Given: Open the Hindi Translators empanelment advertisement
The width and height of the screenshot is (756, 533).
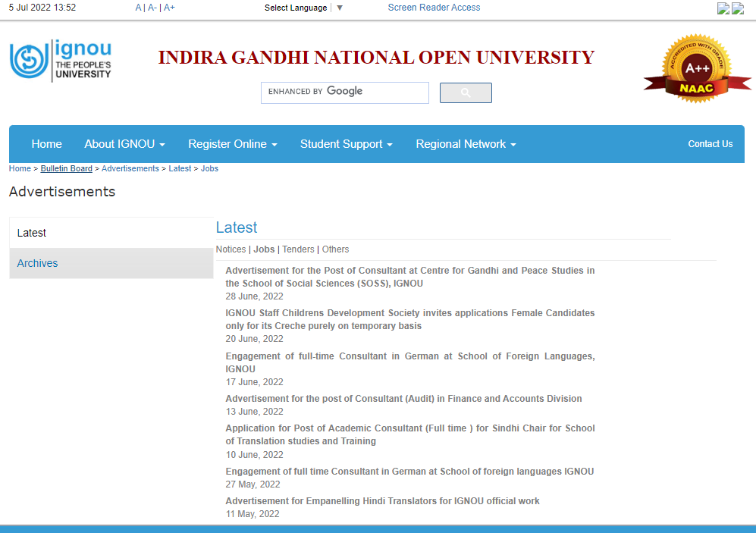Looking at the screenshot, I should [381, 500].
